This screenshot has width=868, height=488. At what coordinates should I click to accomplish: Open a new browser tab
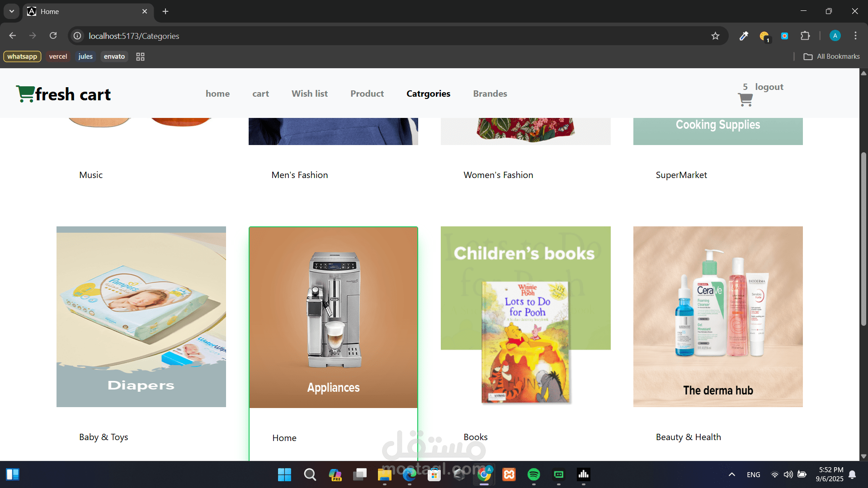[165, 11]
